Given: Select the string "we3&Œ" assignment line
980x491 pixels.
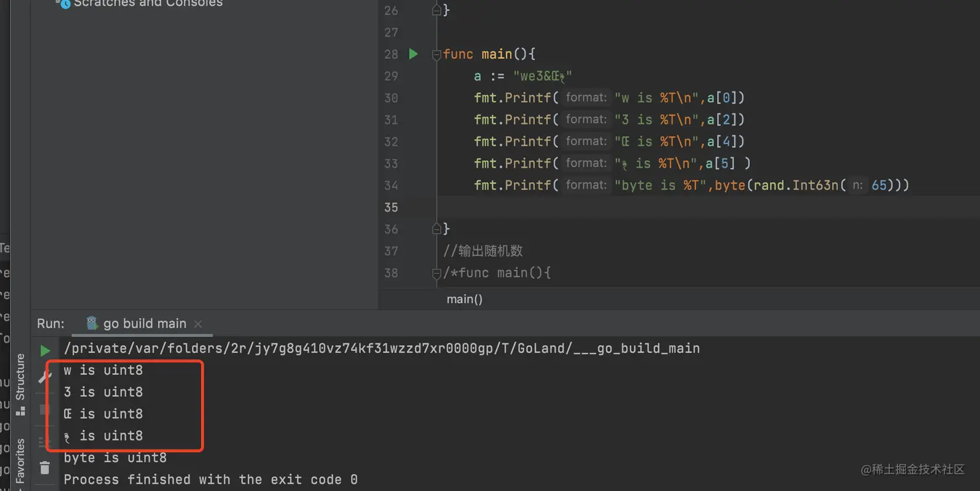Looking at the screenshot, I should tap(522, 76).
